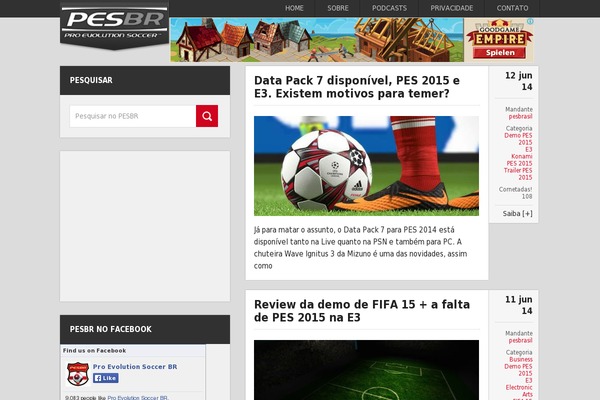The height and width of the screenshot is (400, 600).
Task: Open the Business category link
Action: (521, 359)
